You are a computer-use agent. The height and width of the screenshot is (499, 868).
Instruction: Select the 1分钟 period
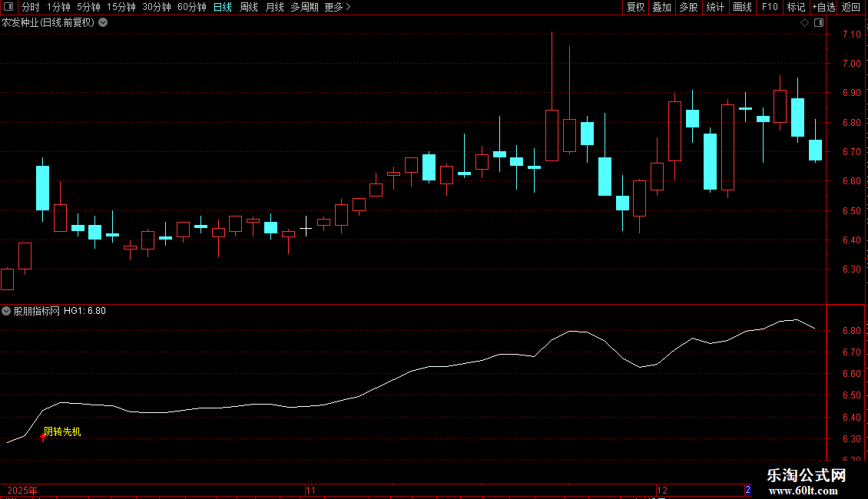coord(58,7)
